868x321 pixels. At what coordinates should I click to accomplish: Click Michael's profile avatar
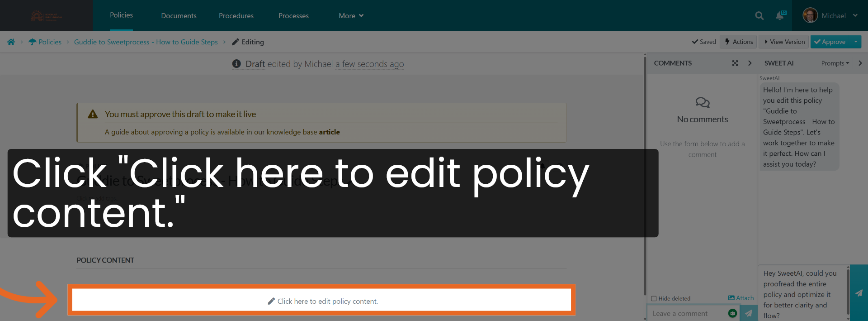pyautogui.click(x=810, y=15)
